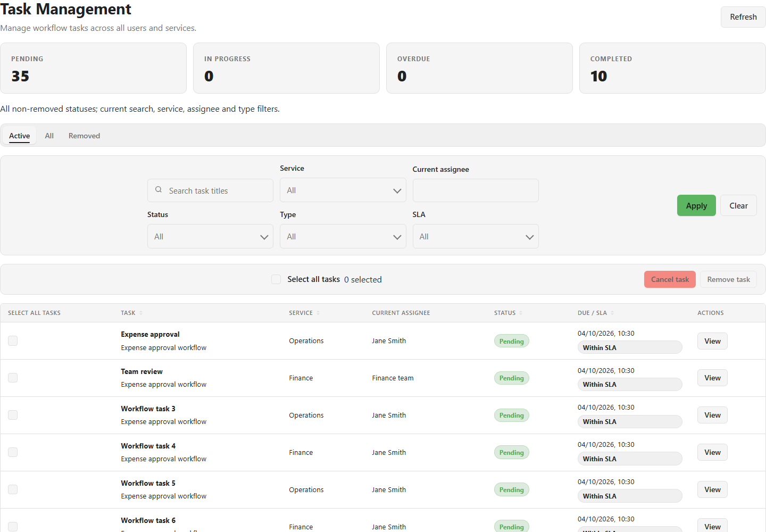Sort by Status column icon
766x532 pixels.
pyautogui.click(x=521, y=313)
